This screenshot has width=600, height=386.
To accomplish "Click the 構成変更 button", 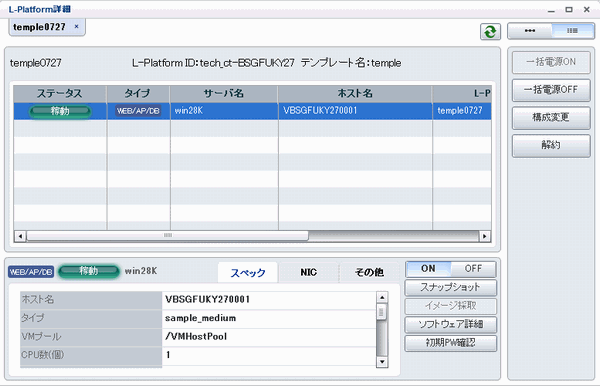I will point(551,117).
